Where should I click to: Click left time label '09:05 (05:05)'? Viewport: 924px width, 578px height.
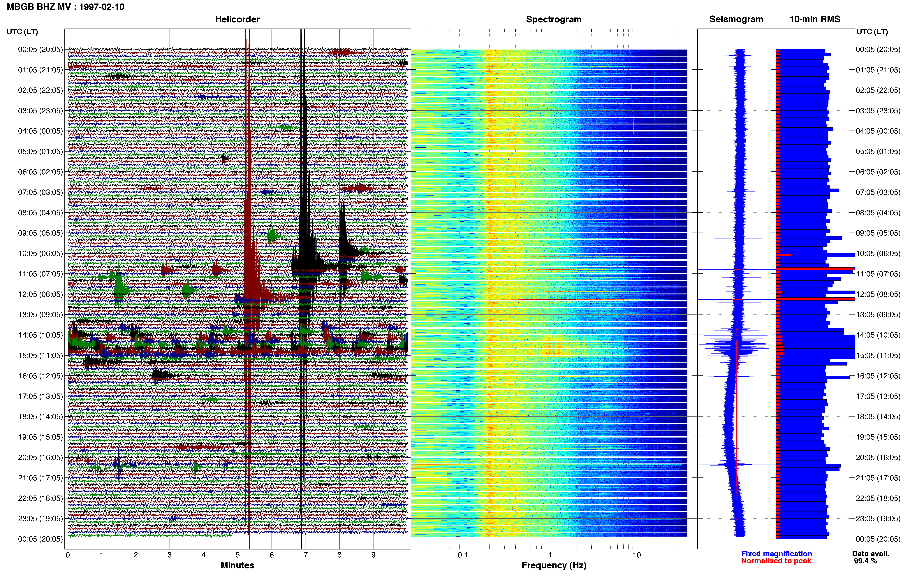click(x=40, y=233)
